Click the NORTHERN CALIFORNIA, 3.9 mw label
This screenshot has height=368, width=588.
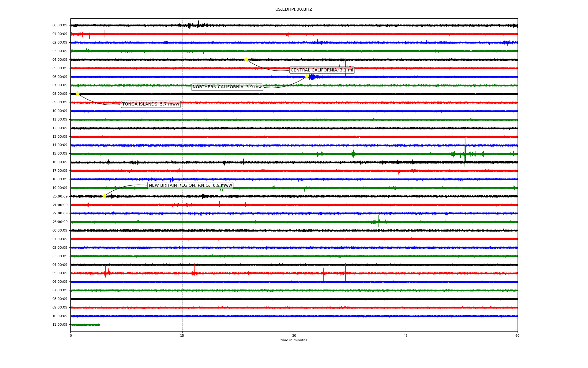(227, 87)
